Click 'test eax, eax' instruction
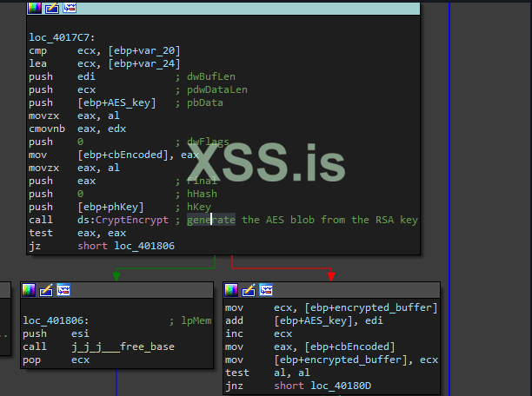Screen dimensions: 532x396 pyautogui.click(x=77, y=234)
